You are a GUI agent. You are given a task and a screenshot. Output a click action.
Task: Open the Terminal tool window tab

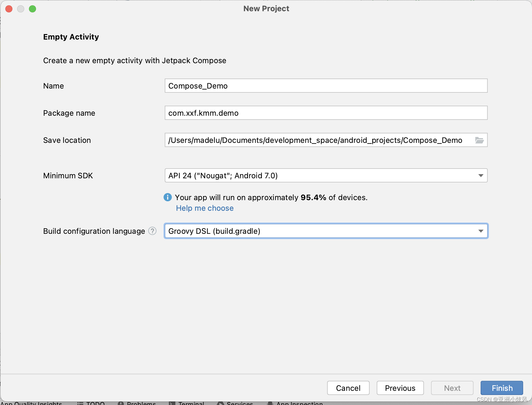[x=187, y=403]
